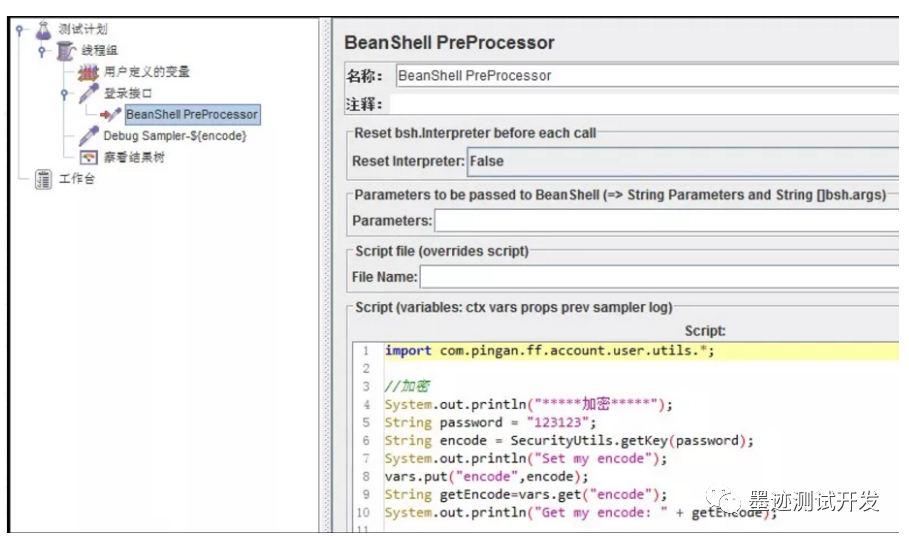Select Debug Sampler-${encode} label in tree
This screenshot has height=541, width=909.
coord(174,136)
